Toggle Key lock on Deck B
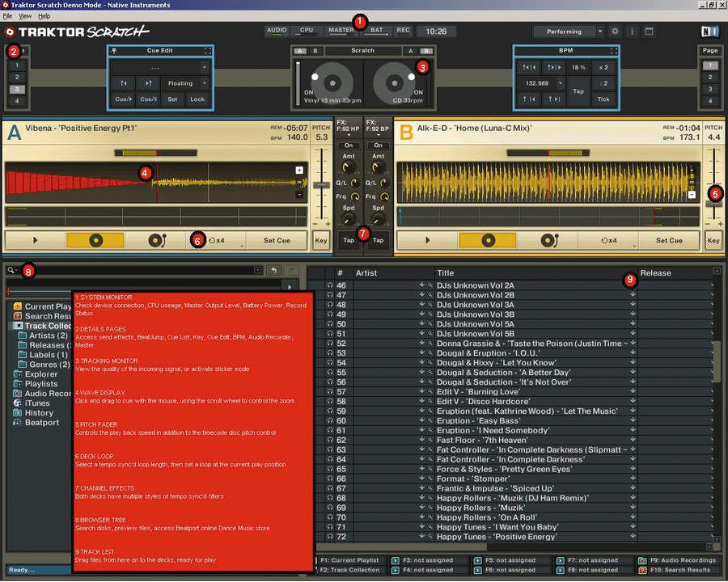Screen dimensions: 728x582 coord(713,240)
